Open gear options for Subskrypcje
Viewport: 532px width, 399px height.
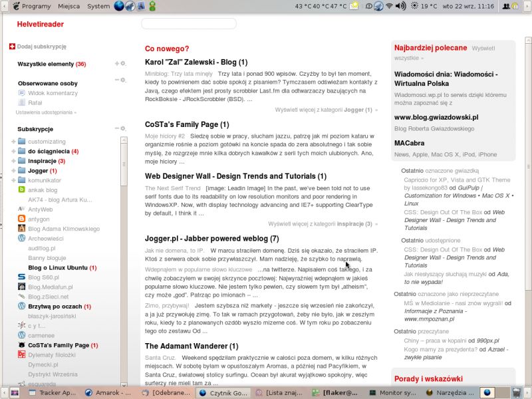click(123, 128)
